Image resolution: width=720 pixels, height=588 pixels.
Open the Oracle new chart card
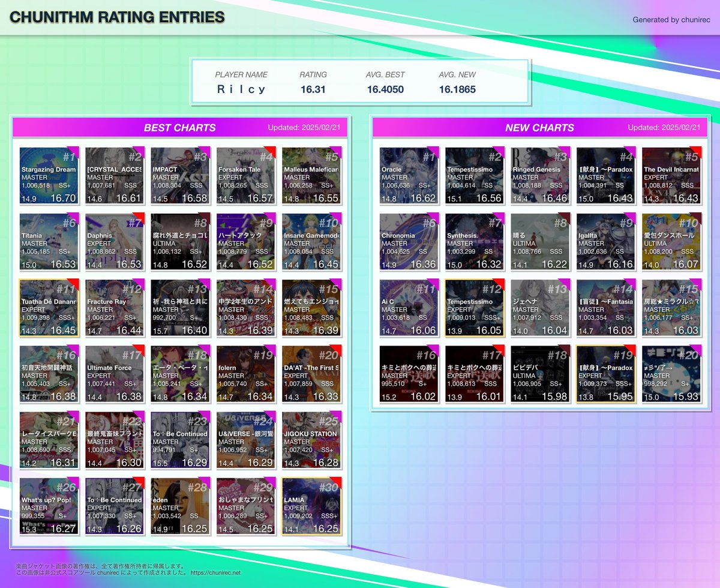coord(409,176)
